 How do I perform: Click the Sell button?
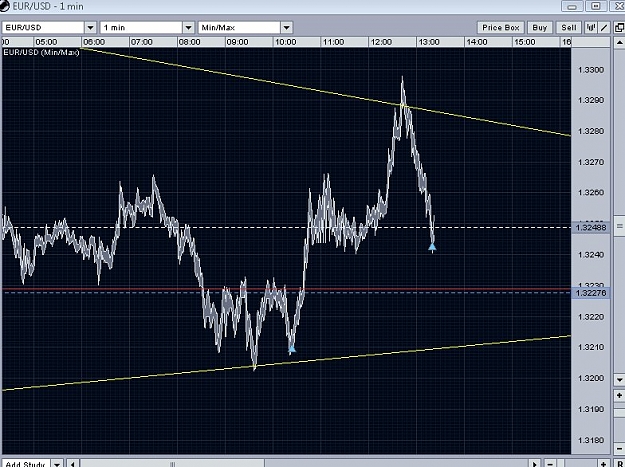click(569, 27)
